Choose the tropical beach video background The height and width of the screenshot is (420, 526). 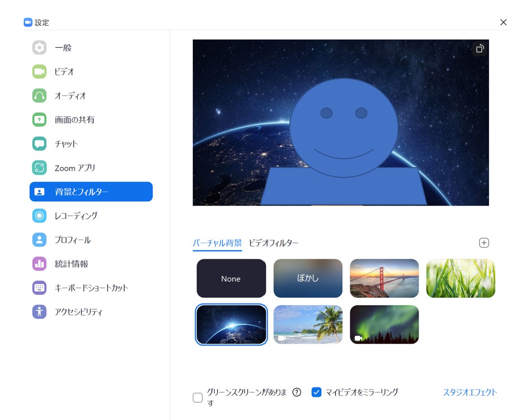(308, 324)
